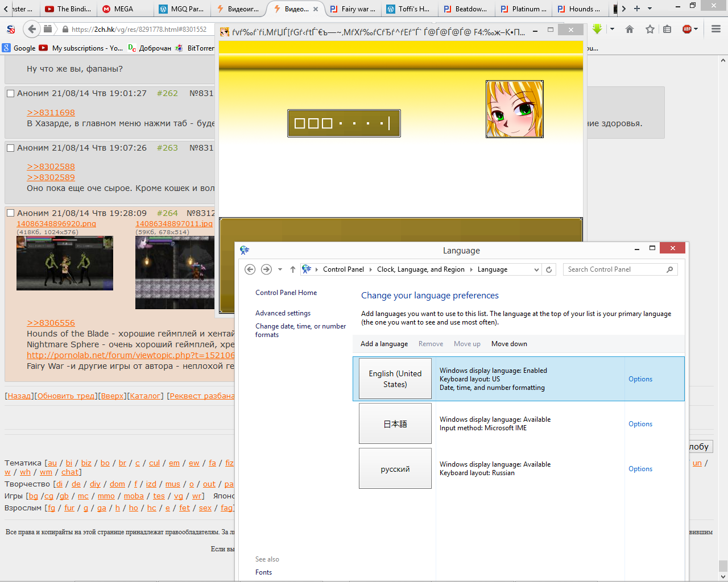728x582 pixels.
Task: Click the Language window title icon
Action: 245,250
